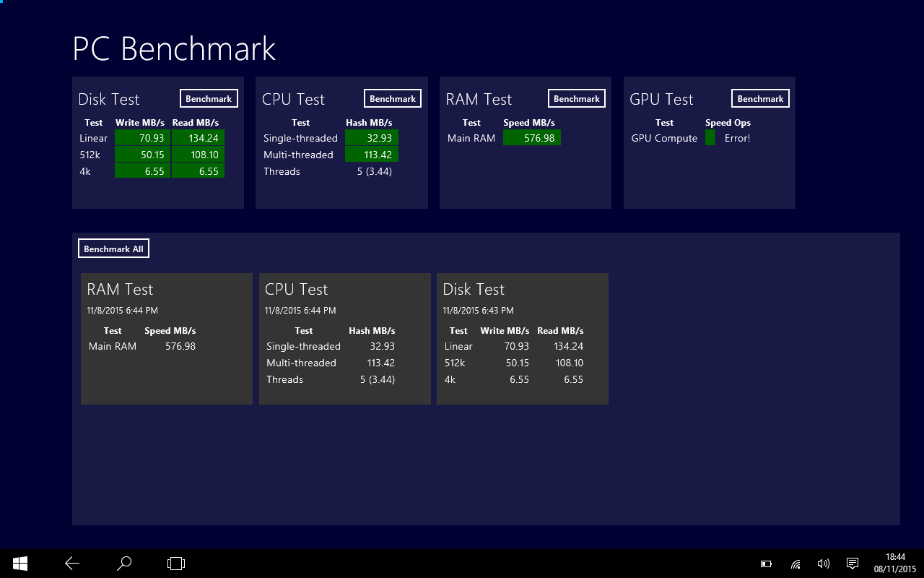The image size is (924, 578).
Task: Run RAM Test Benchmark button
Action: [577, 98]
